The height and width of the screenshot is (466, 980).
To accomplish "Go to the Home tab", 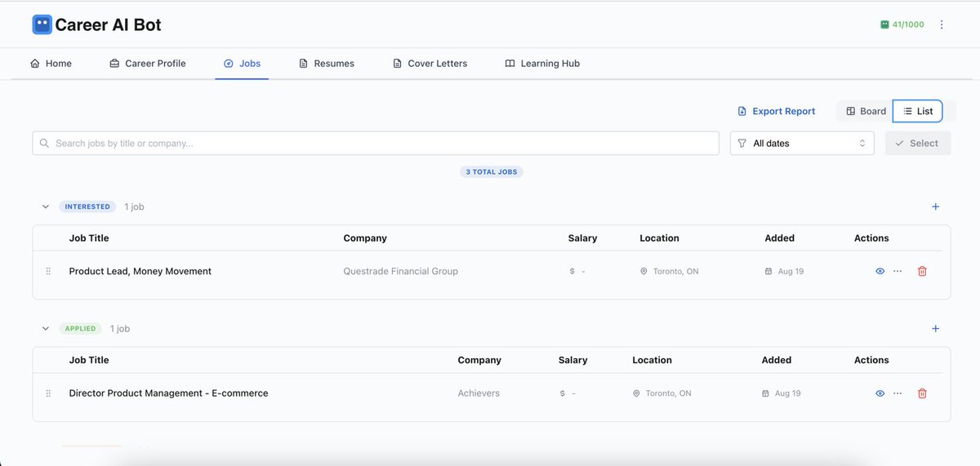I will [51, 64].
